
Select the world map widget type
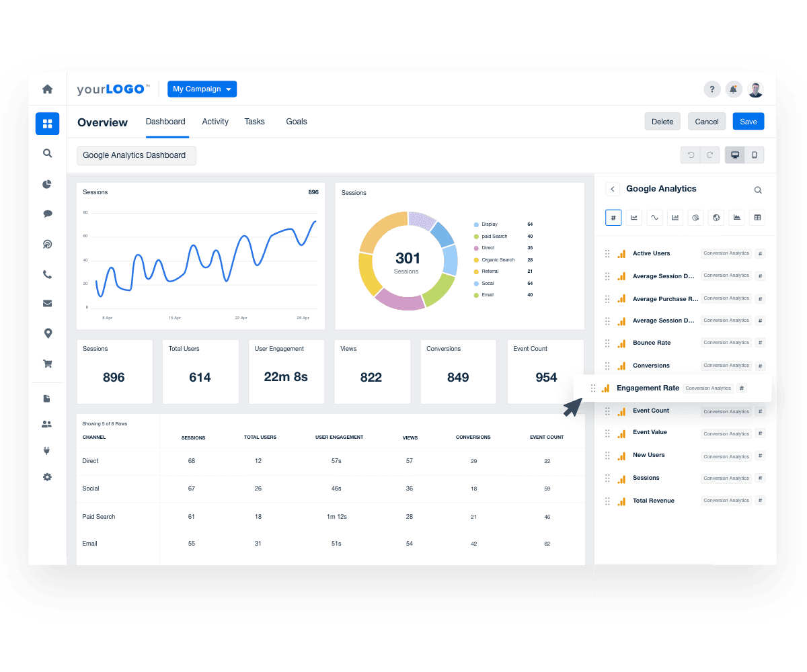pyautogui.click(x=716, y=217)
